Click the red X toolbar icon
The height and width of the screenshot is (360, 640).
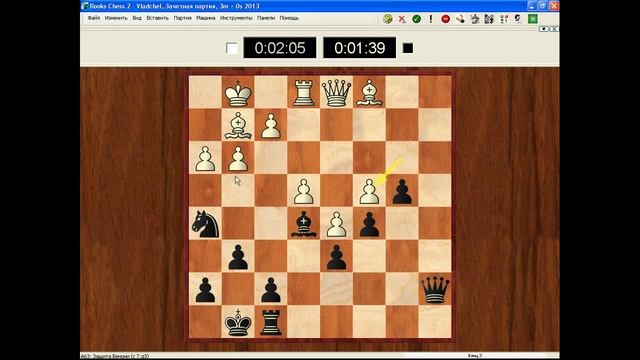[402, 19]
